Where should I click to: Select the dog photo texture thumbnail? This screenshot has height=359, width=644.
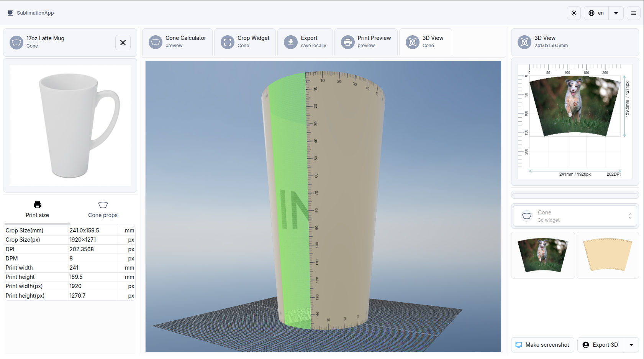coord(542,255)
